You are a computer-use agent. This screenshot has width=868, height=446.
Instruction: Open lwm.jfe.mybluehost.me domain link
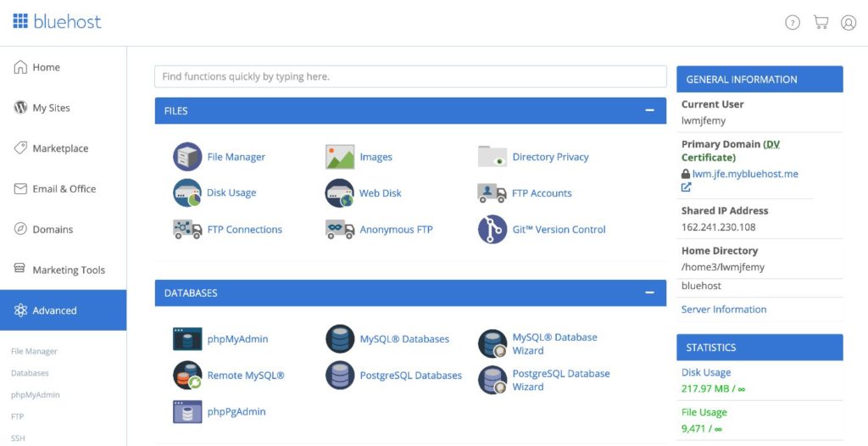click(x=745, y=174)
